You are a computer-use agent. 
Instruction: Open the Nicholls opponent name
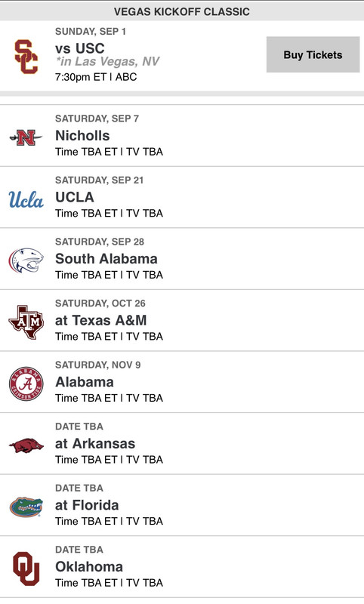[x=82, y=136]
